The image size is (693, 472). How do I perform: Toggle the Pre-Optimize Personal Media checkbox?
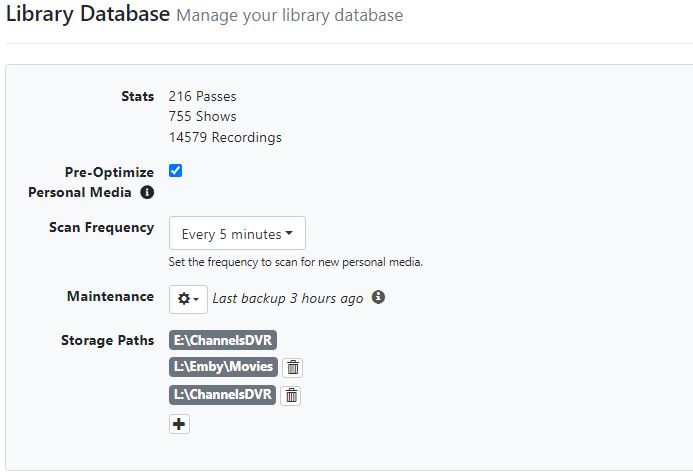coord(176,171)
